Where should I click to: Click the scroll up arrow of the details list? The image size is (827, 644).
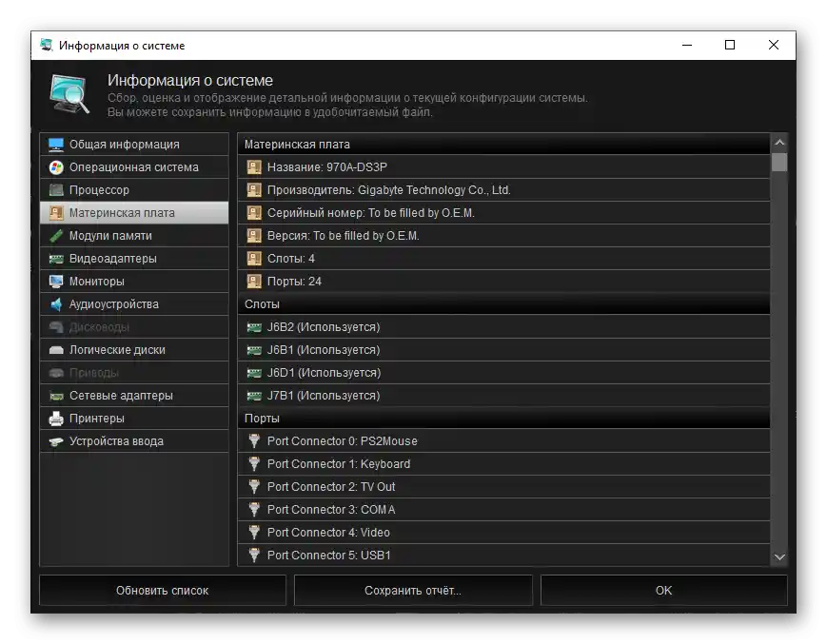(x=779, y=143)
